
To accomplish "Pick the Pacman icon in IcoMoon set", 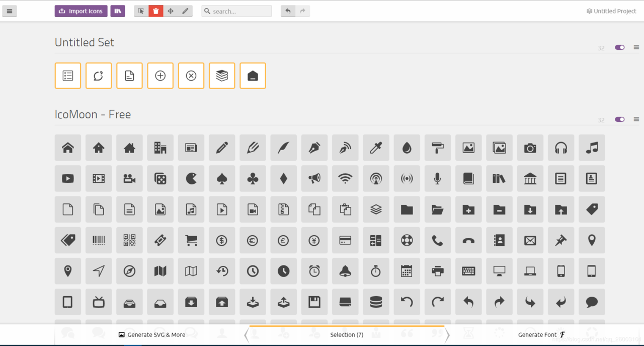I will pyautogui.click(x=191, y=178).
